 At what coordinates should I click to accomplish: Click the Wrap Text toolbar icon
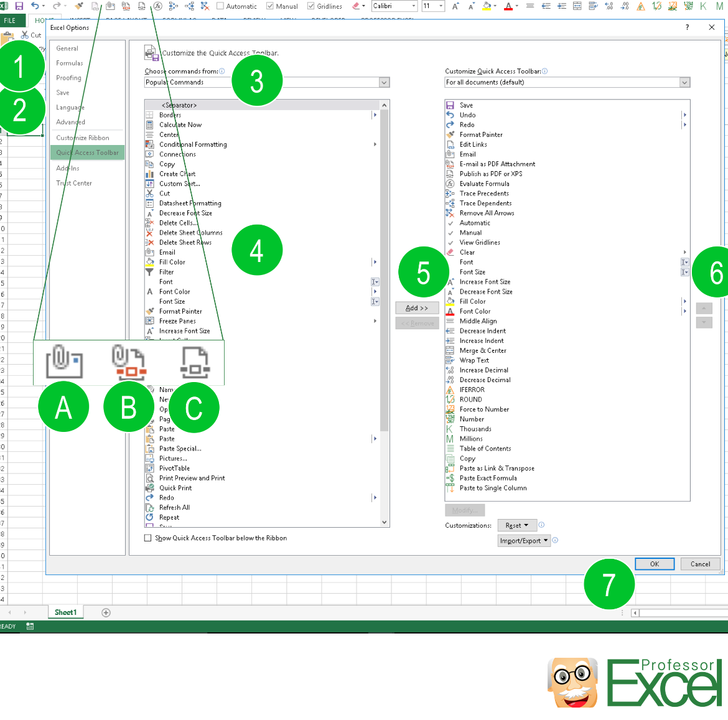coord(593,6)
